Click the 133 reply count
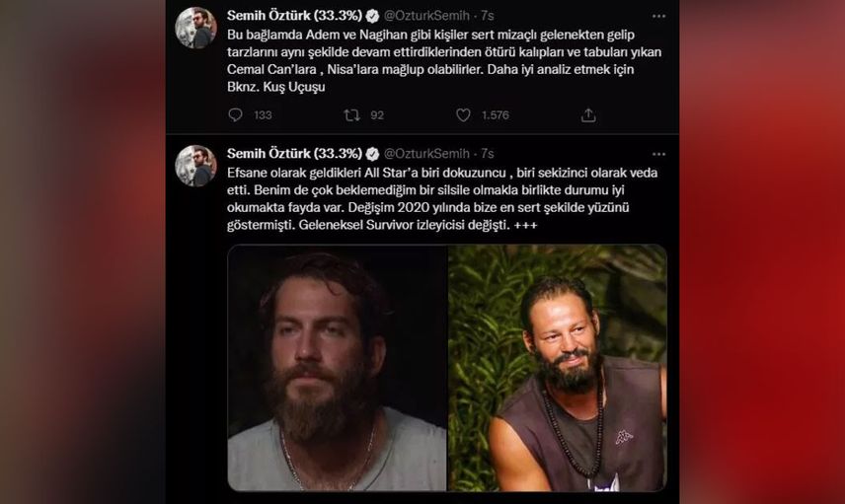The height and width of the screenshot is (504, 845). coord(263,114)
